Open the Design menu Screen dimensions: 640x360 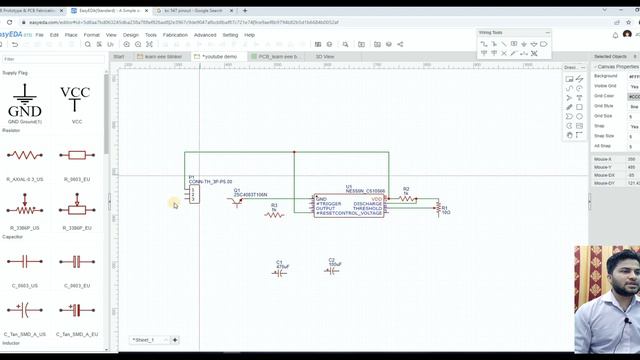tap(131, 35)
